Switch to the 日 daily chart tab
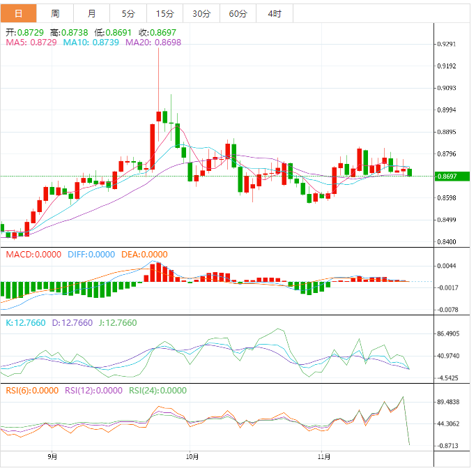Screen dimensions: 476x473 18,13
